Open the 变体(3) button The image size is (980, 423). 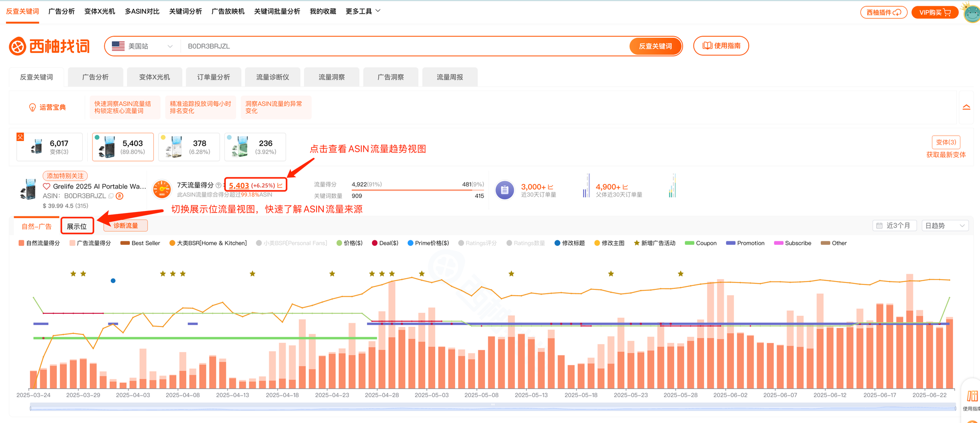946,142
